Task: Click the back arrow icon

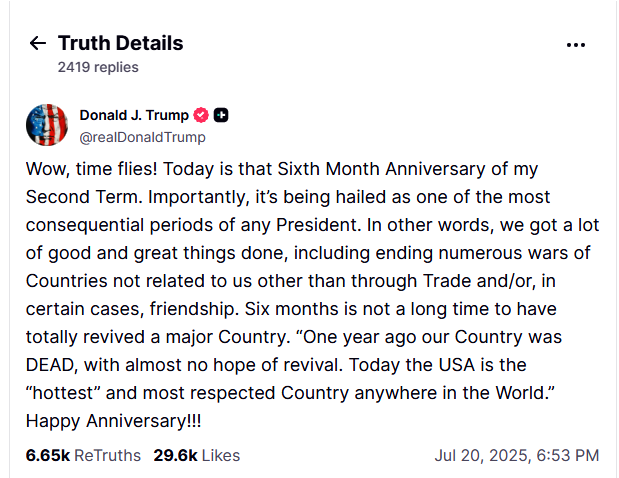Action: [x=38, y=43]
